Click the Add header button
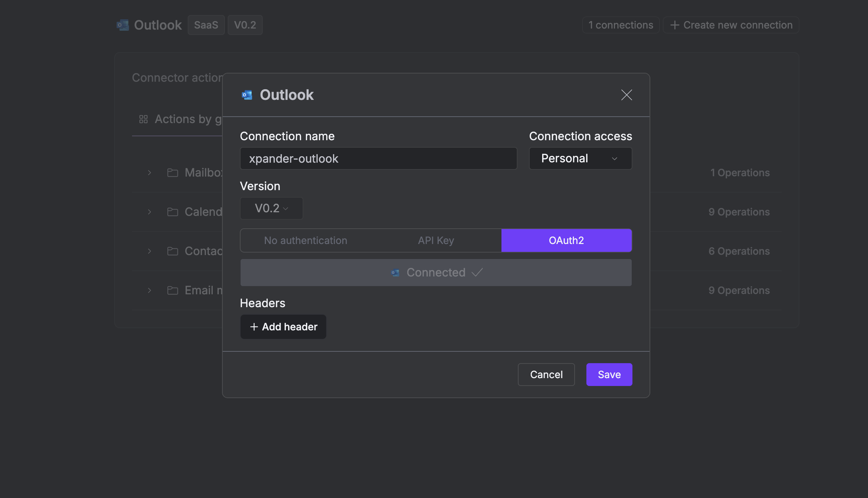Image resolution: width=868 pixels, height=498 pixels. click(x=283, y=327)
